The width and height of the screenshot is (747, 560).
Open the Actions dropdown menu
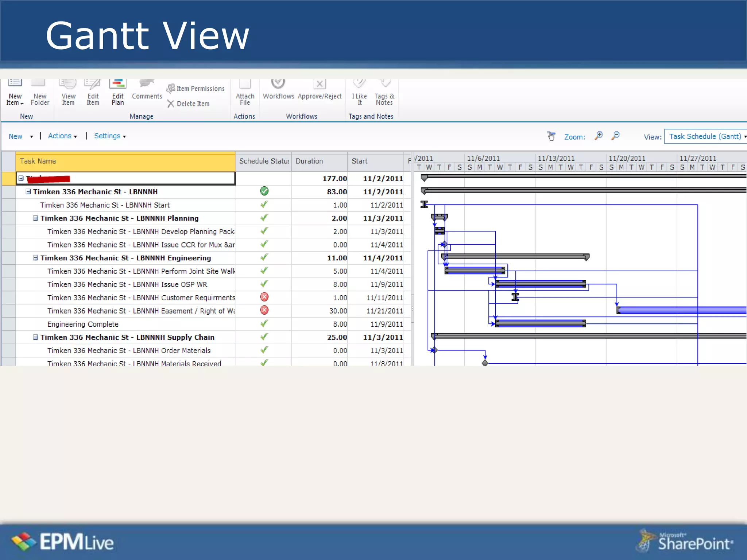pos(62,136)
